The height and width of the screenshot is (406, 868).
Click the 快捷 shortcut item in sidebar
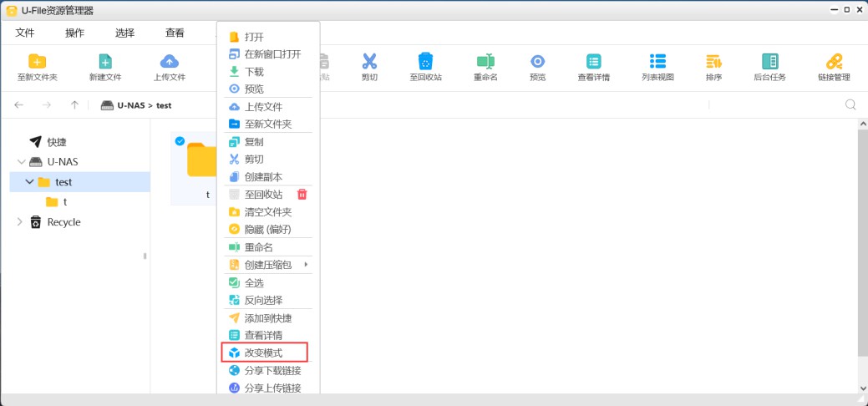click(56, 142)
